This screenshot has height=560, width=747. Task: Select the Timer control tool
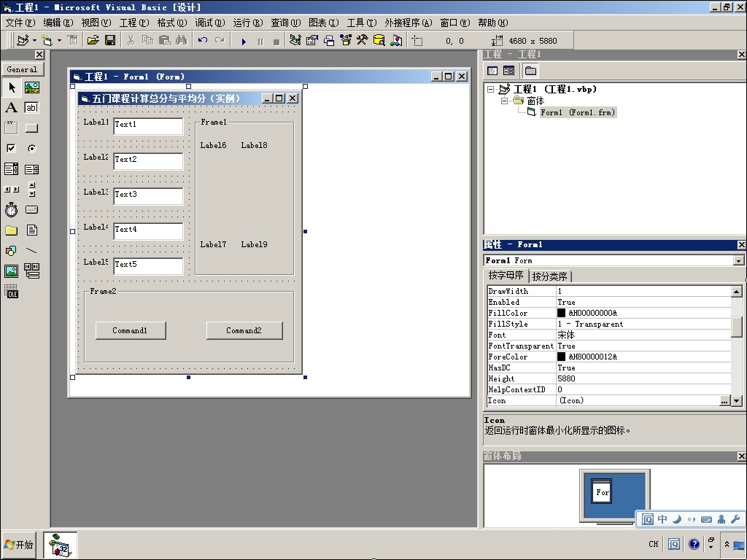(12, 209)
